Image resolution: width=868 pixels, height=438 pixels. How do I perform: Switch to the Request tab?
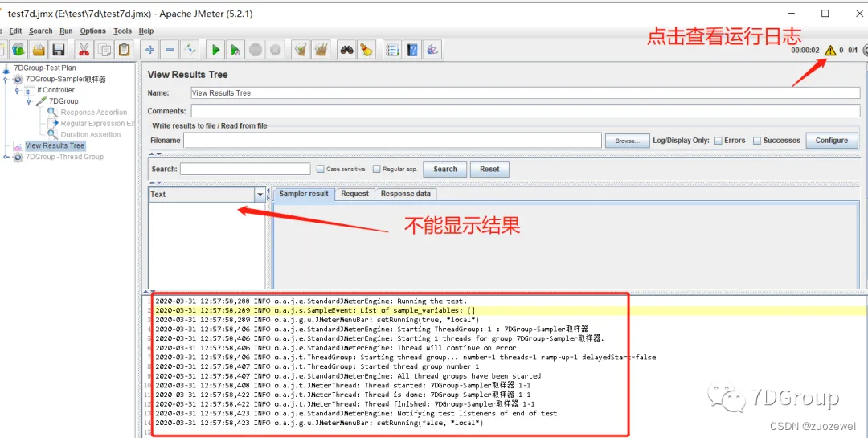[x=355, y=194]
